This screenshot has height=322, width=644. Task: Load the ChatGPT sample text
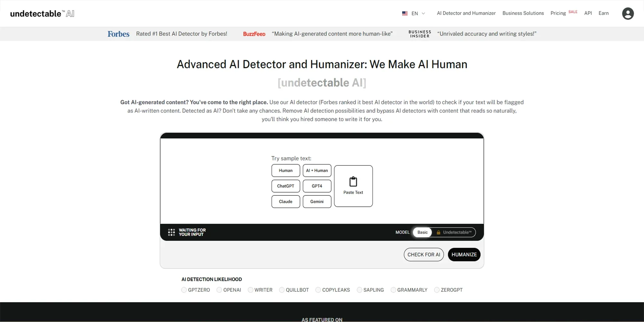[x=286, y=186]
